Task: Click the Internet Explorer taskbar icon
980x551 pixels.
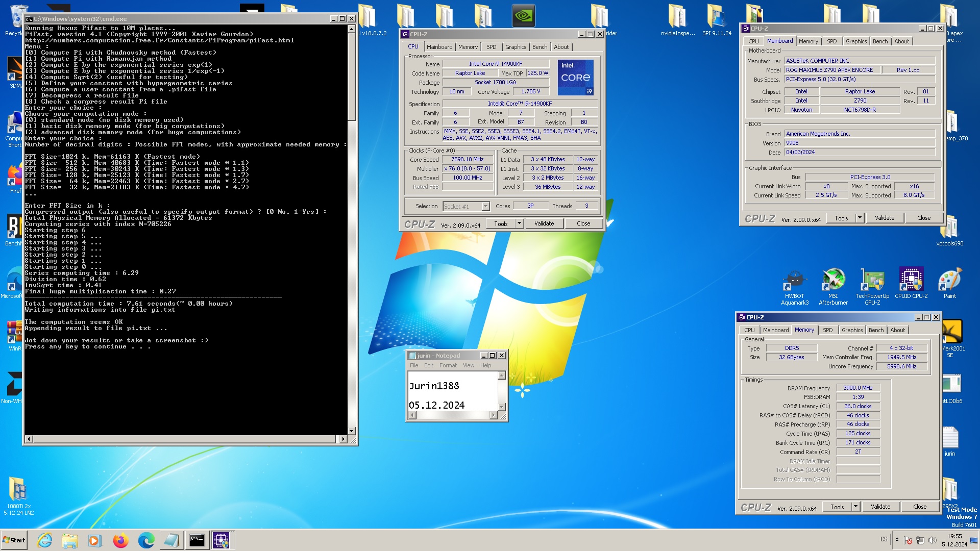Action: coord(45,540)
